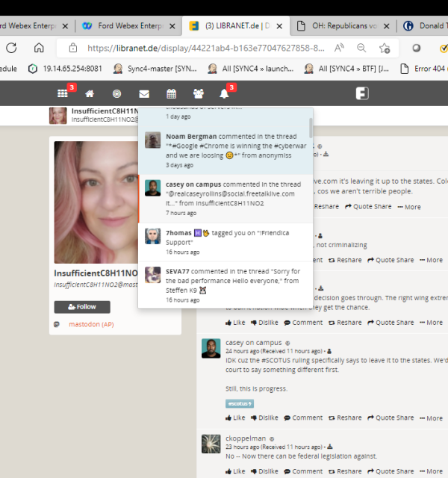Viewport: 448px width, 478px height.
Task: Open the mastodon (AP) profile link
Action: pyautogui.click(x=91, y=325)
